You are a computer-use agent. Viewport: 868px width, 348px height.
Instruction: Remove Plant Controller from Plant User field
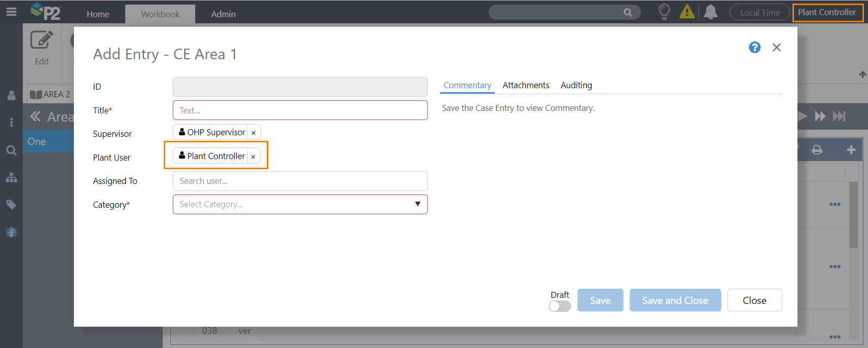click(253, 157)
